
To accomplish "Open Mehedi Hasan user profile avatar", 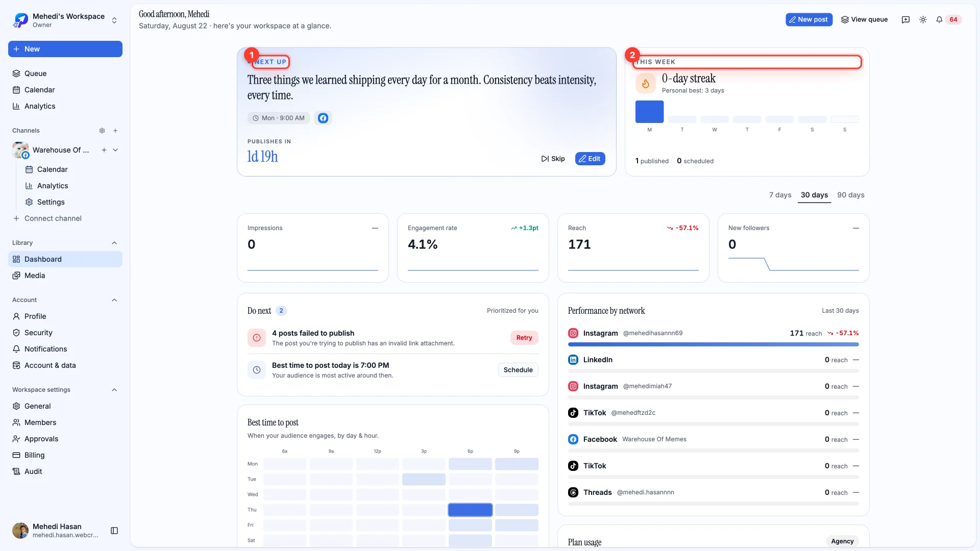I will [x=20, y=531].
